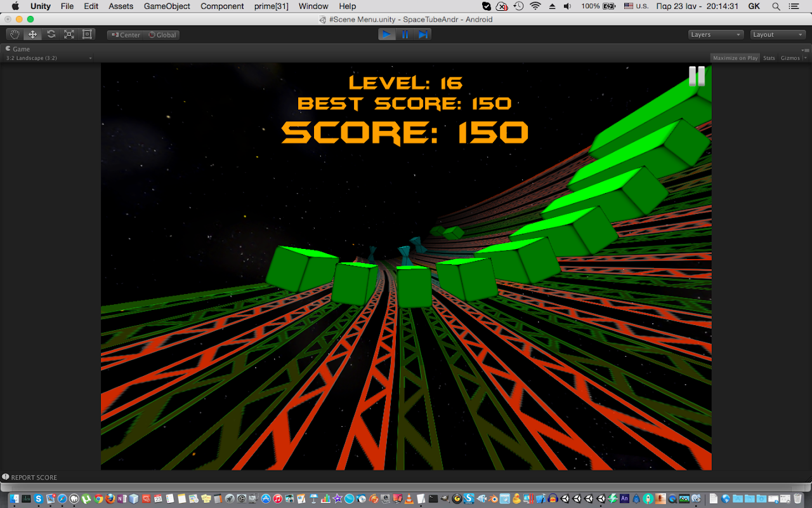Select the Rotate tool
812x508 pixels.
coord(51,34)
